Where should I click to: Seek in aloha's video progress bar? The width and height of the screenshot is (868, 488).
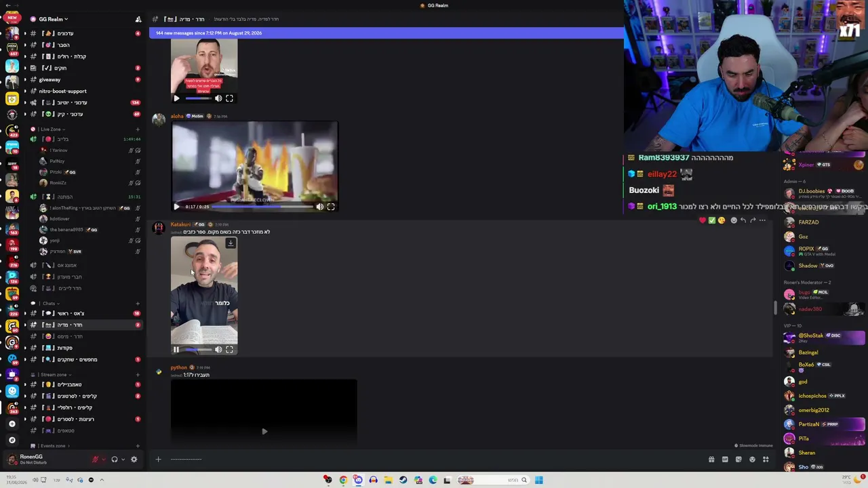[263, 207]
